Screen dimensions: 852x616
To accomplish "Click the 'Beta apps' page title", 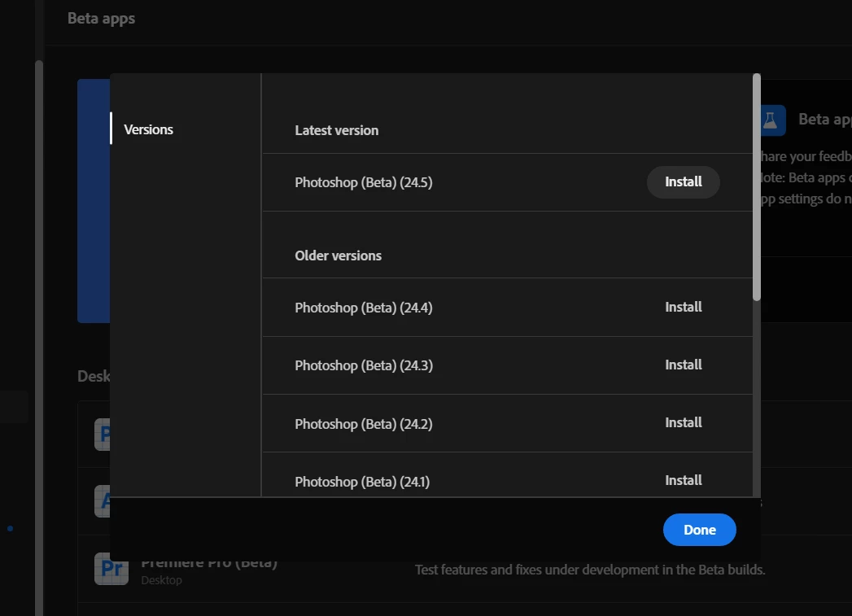I will tap(101, 19).
